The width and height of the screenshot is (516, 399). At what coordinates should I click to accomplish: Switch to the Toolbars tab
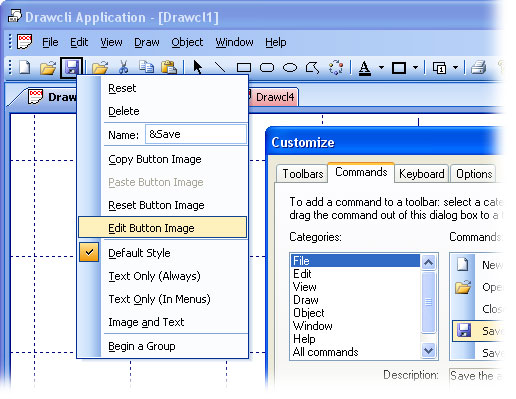tap(302, 174)
